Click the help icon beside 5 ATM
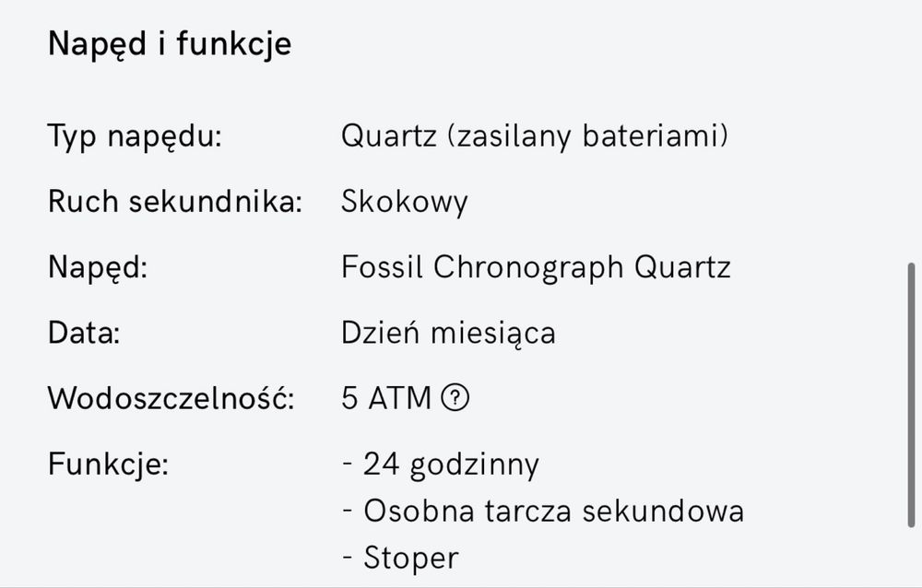The width and height of the screenshot is (922, 588). [x=455, y=398]
